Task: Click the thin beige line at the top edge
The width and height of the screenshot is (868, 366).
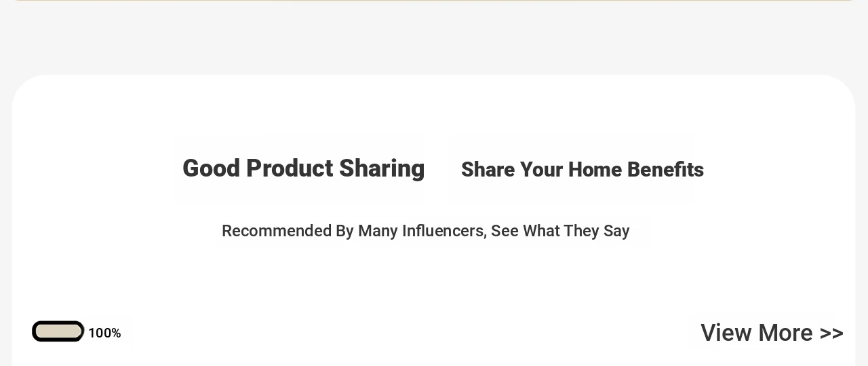Action: tap(434, 0)
